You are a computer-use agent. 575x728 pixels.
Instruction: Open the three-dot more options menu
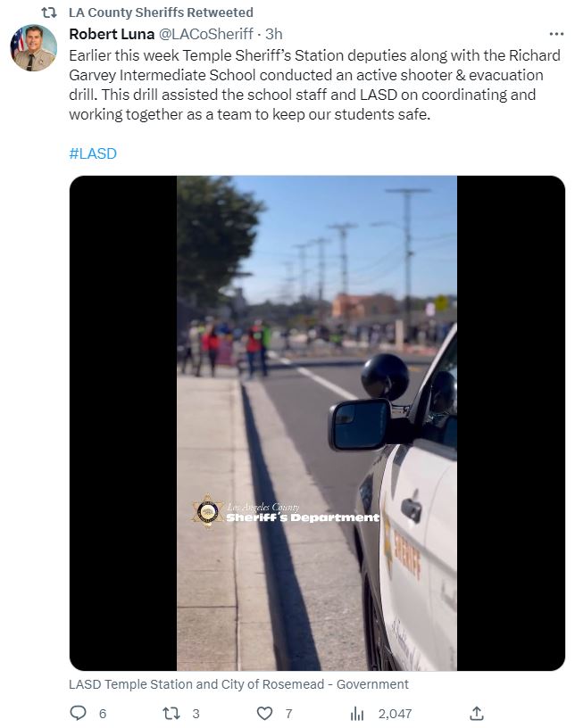(x=556, y=34)
